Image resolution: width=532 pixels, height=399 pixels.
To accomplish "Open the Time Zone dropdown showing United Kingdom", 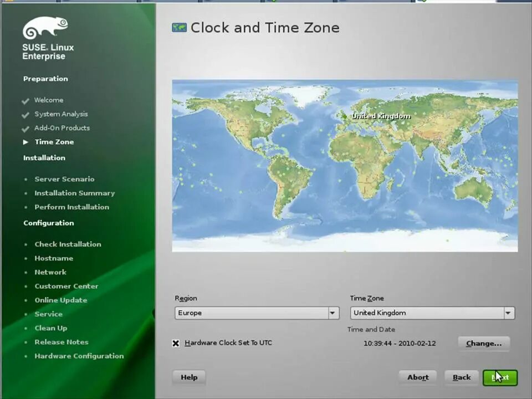I will [432, 313].
